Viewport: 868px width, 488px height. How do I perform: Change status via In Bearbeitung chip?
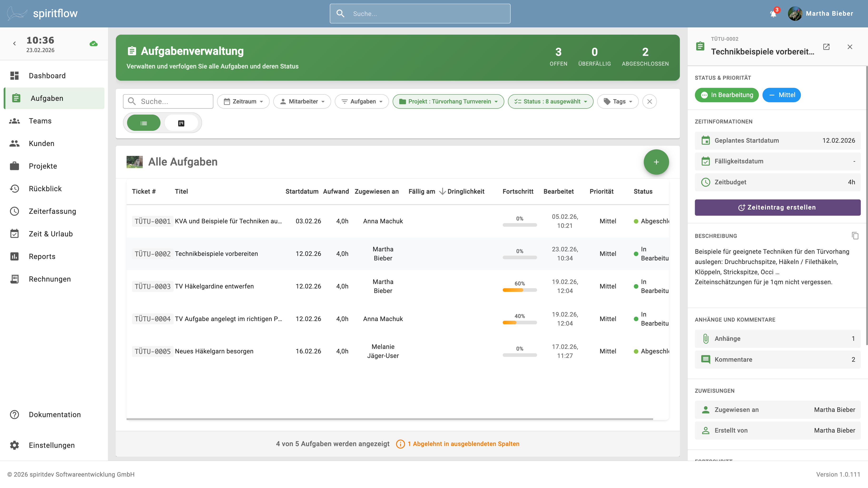[727, 95]
